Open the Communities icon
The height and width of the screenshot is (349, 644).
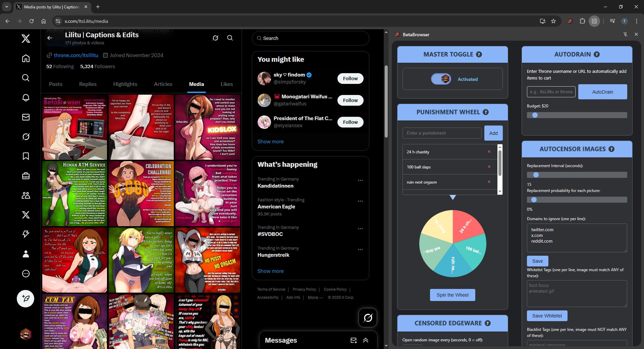click(26, 195)
